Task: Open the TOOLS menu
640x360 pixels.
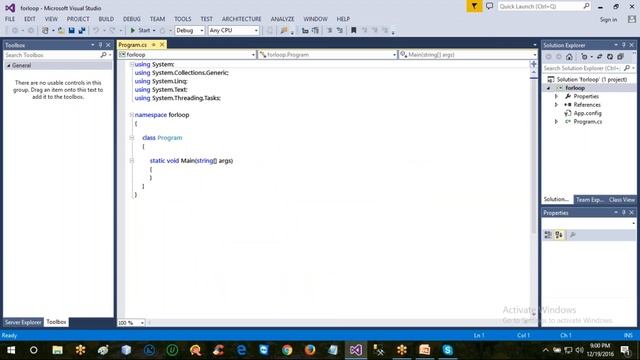Action: (x=182, y=19)
